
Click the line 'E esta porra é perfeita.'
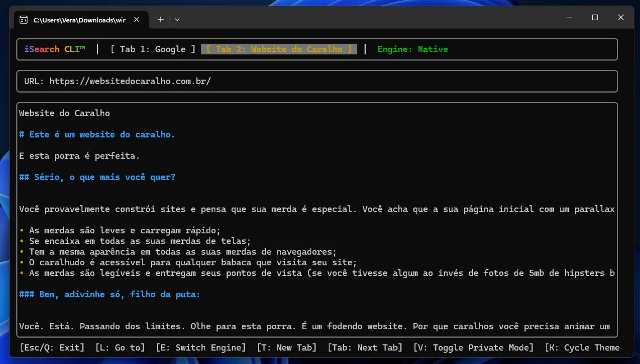point(79,156)
